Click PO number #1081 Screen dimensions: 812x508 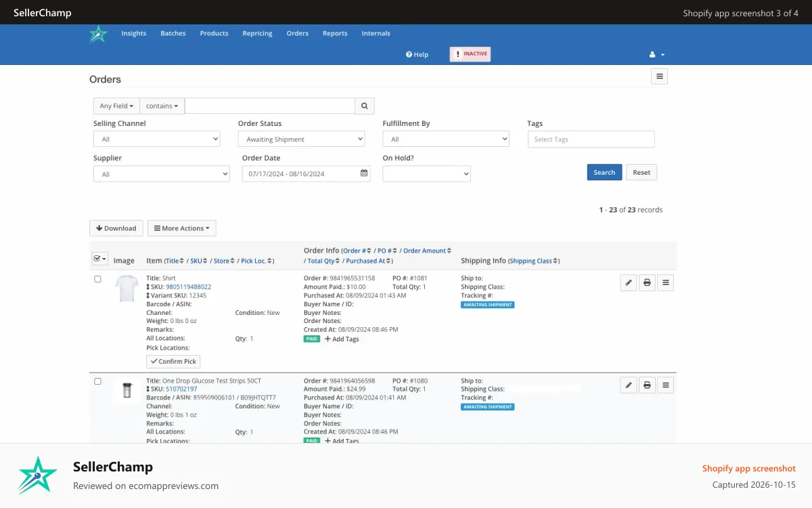point(419,278)
